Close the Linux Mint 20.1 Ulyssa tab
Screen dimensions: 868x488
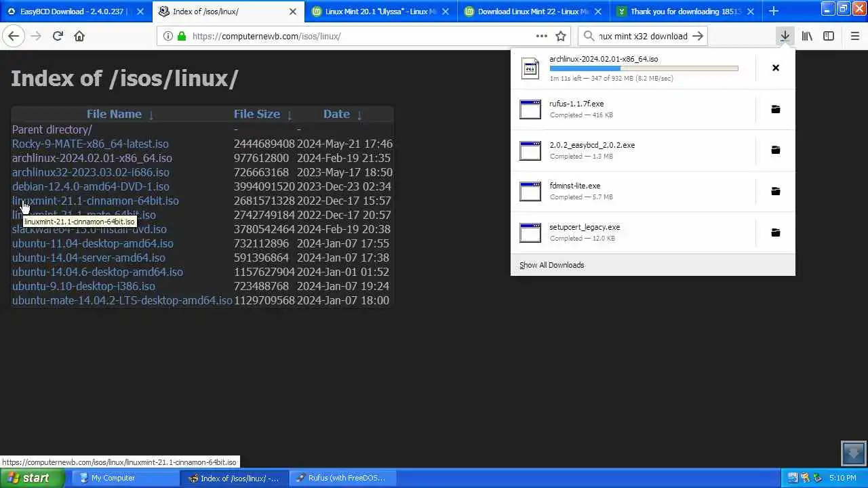pyautogui.click(x=446, y=12)
